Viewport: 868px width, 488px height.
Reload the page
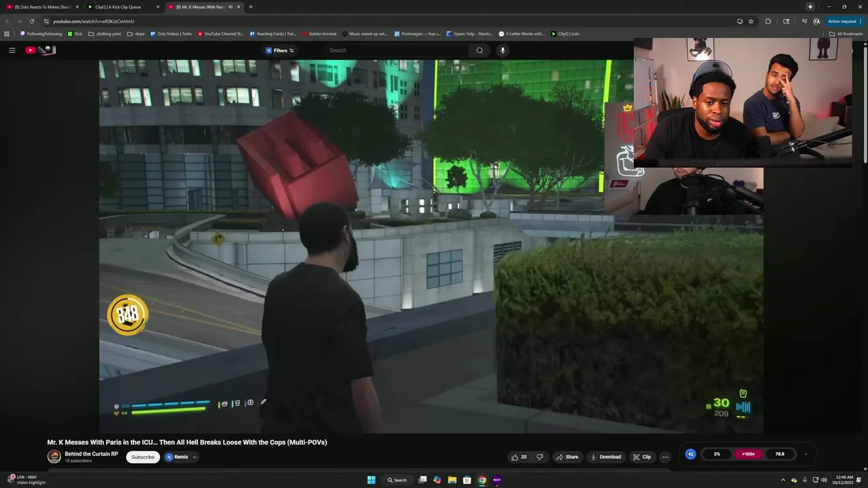pos(31,21)
